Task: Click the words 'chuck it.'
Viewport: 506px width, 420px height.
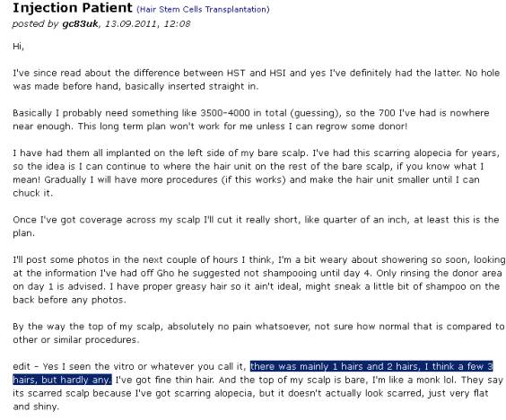Action: [x=32, y=193]
